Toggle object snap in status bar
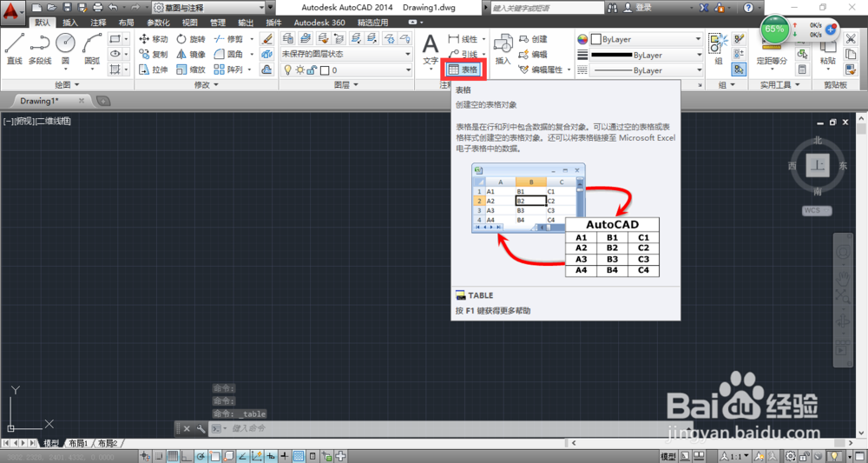This screenshot has width=868, height=463. (x=214, y=456)
